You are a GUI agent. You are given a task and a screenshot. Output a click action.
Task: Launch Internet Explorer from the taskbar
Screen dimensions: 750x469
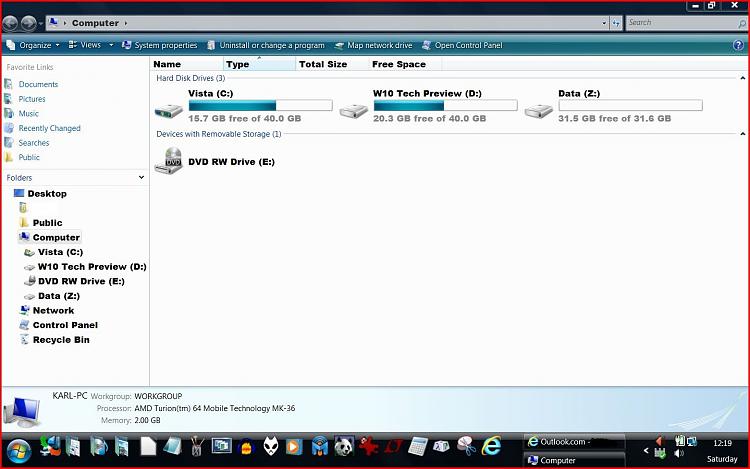coord(491,446)
